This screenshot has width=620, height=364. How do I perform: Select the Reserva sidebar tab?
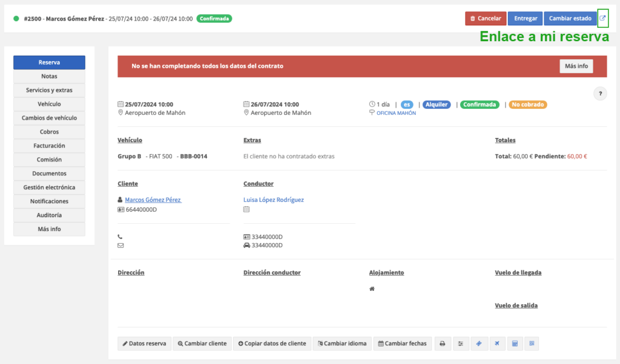pyautogui.click(x=50, y=62)
